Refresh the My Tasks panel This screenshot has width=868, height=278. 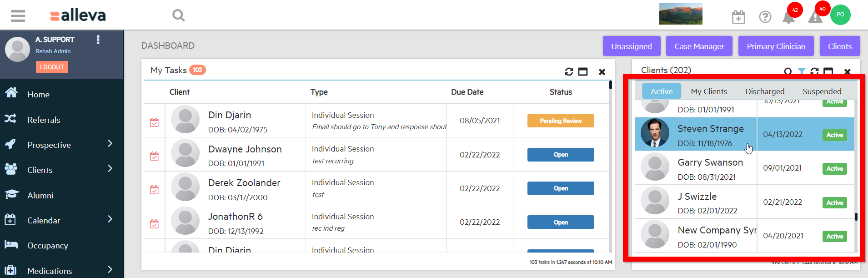[569, 72]
